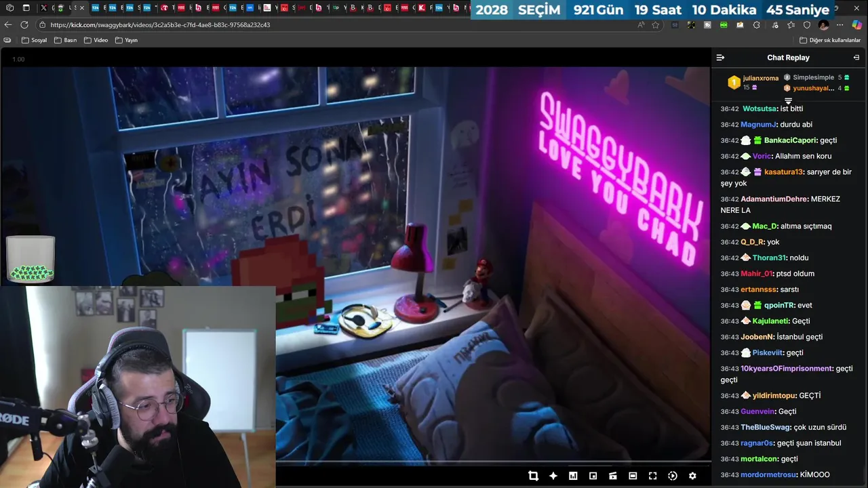Image resolution: width=868 pixels, height=488 pixels.
Task: Open the Basın bookmarks folder
Action: (x=65, y=40)
